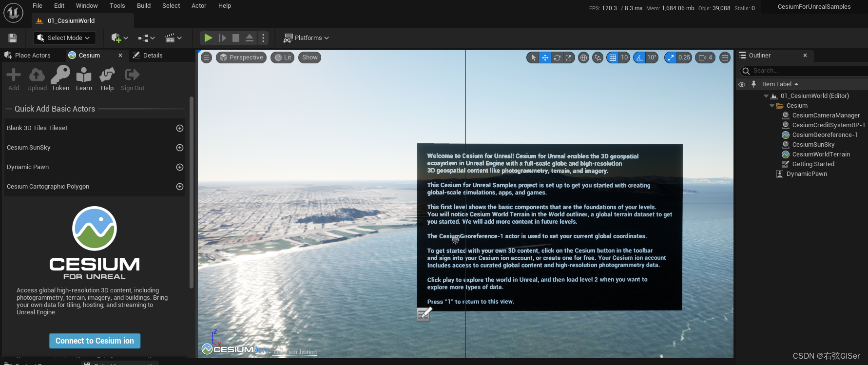Toggle the location grid snapping
868x365 pixels.
click(x=613, y=58)
